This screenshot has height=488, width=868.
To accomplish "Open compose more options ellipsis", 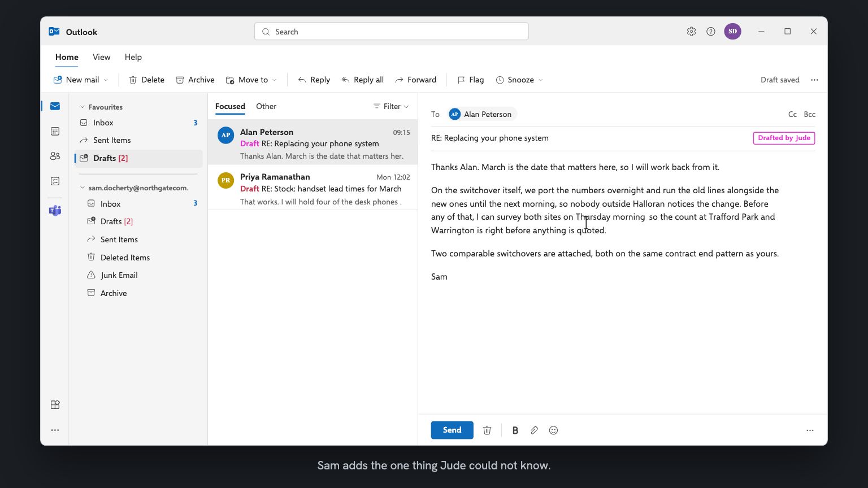I will [x=810, y=430].
